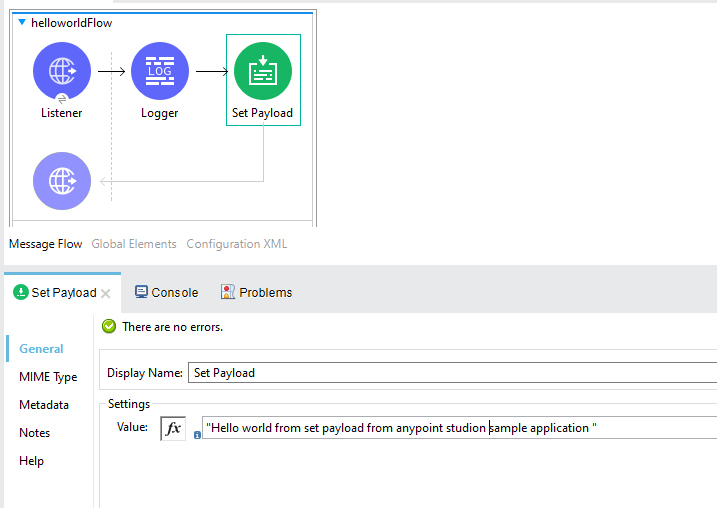The height and width of the screenshot is (508, 717).
Task: Open the Configuration XML view
Action: 236,244
